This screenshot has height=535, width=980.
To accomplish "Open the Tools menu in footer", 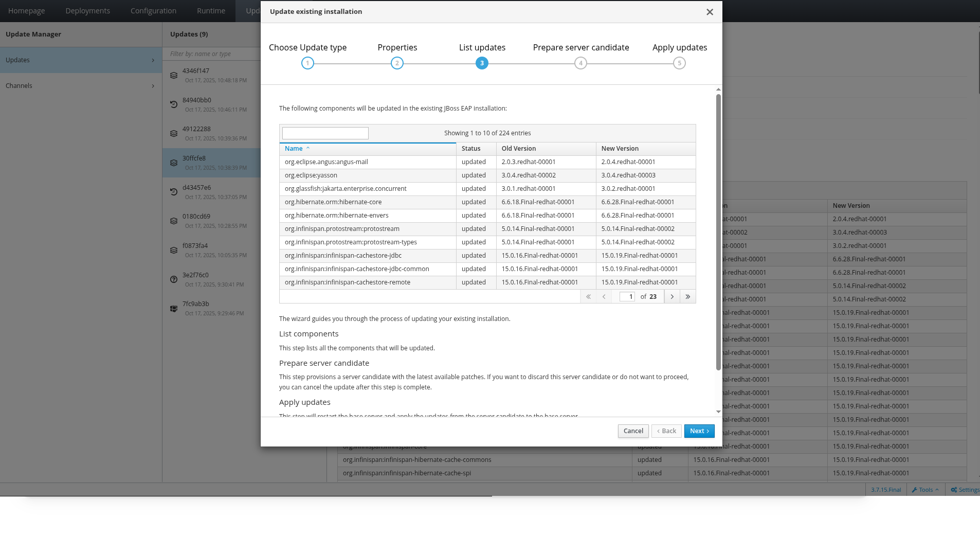I will click(925, 490).
